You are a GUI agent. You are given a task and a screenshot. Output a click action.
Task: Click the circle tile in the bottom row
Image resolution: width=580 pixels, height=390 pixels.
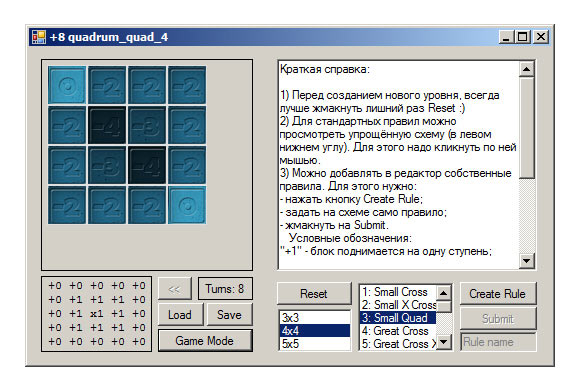pyautogui.click(x=187, y=205)
